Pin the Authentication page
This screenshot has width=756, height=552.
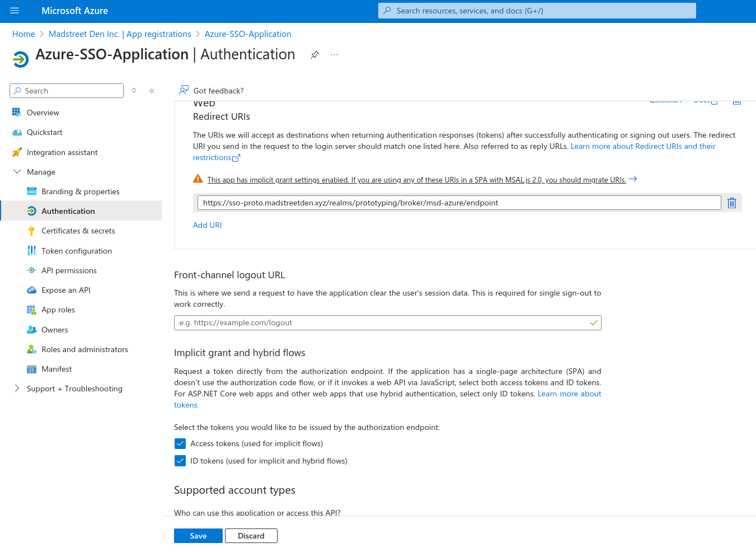(x=315, y=55)
